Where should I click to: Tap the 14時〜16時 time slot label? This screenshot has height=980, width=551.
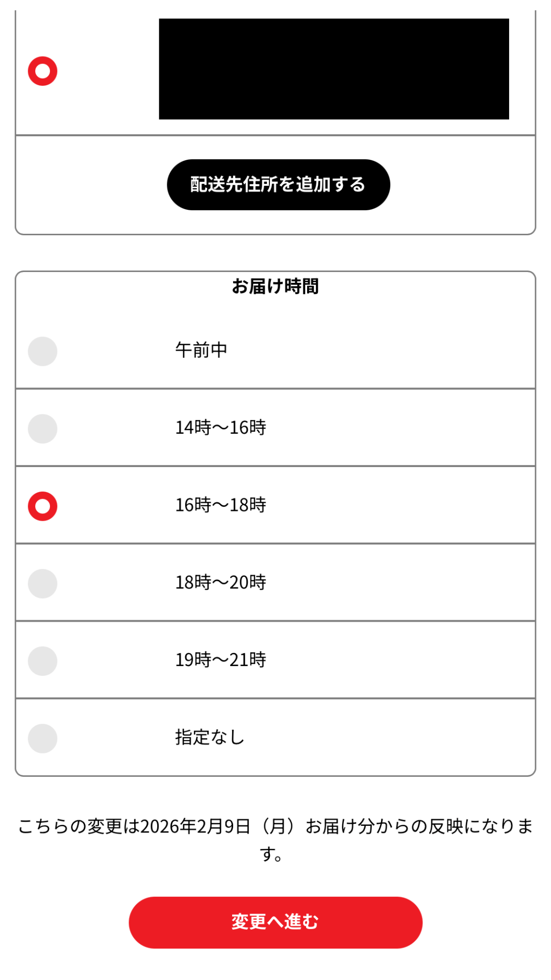(x=220, y=428)
